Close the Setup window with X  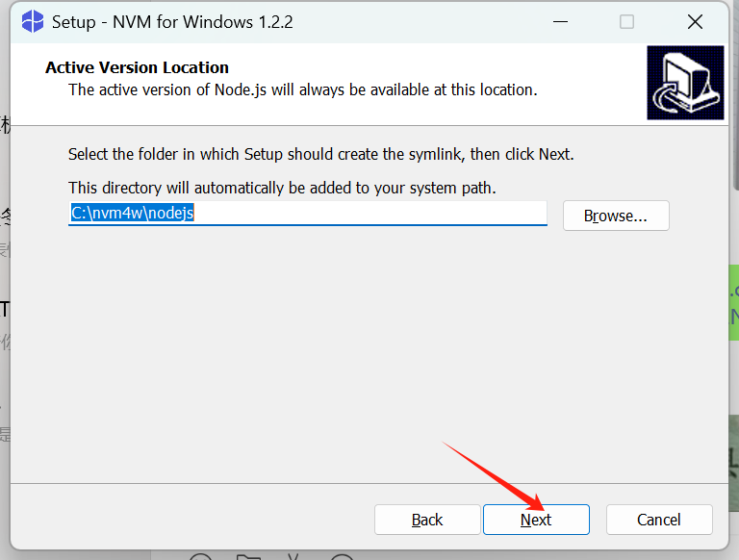695,22
